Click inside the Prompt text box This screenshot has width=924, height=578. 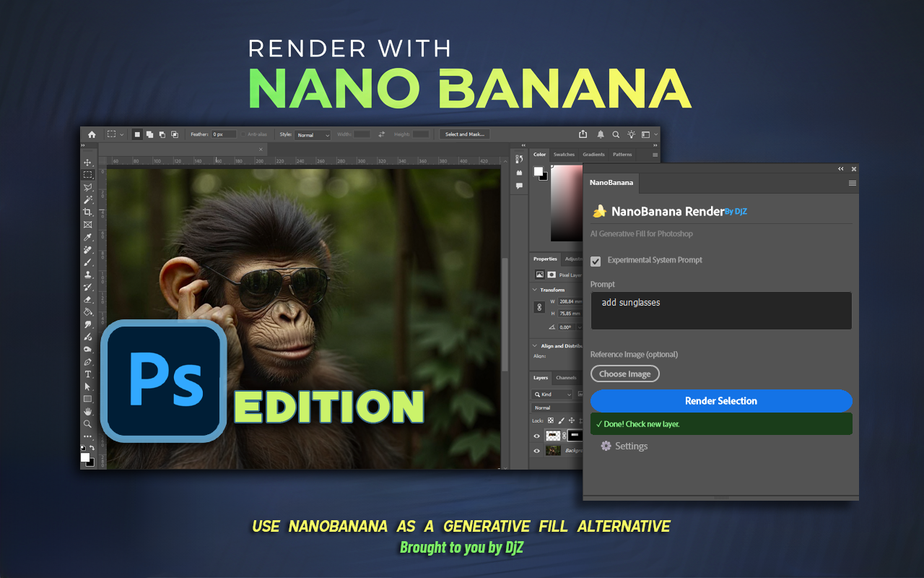[x=720, y=309]
